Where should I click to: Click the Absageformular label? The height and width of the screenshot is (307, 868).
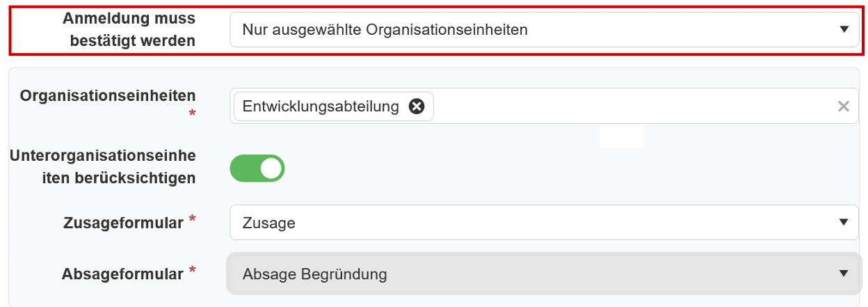click(122, 274)
